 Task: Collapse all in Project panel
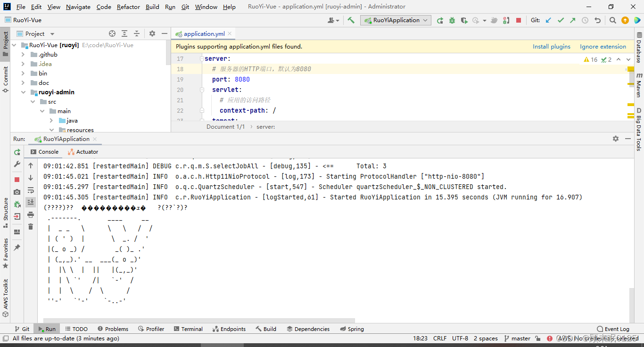(137, 33)
